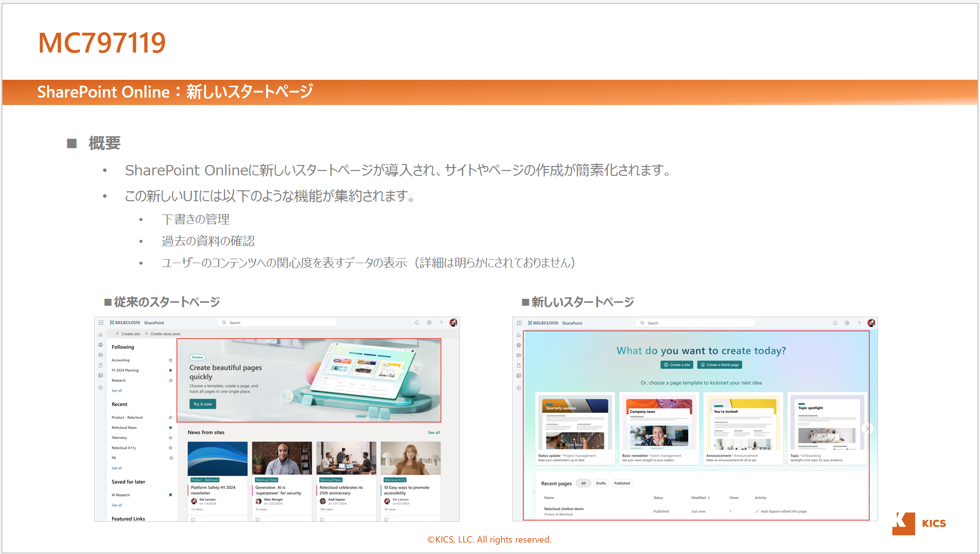This screenshot has height=554, width=980.
Task: Click the plus icon next to Create site
Action: point(117,334)
